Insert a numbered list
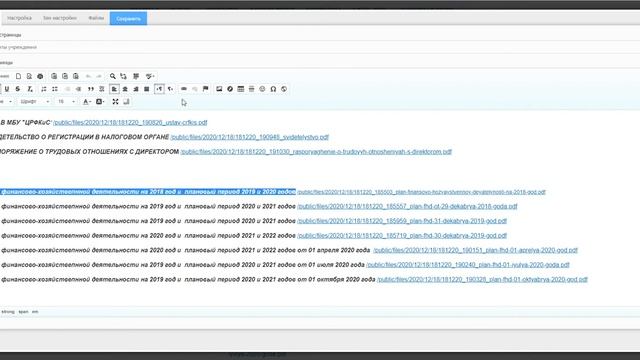This screenshot has height=360, width=640. click(x=44, y=89)
